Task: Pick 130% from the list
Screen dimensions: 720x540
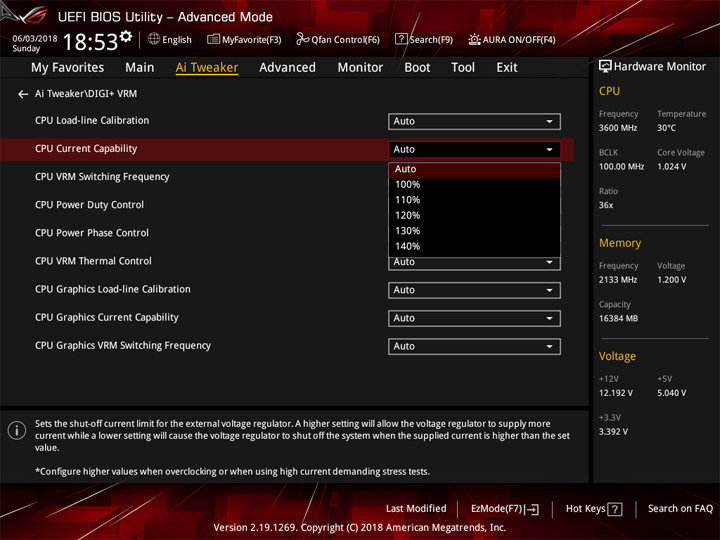Action: coord(474,231)
